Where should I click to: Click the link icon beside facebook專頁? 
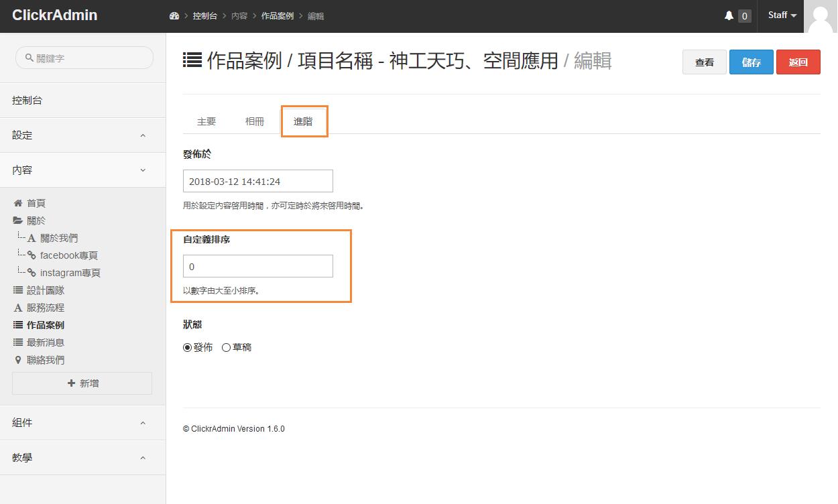pos(31,255)
